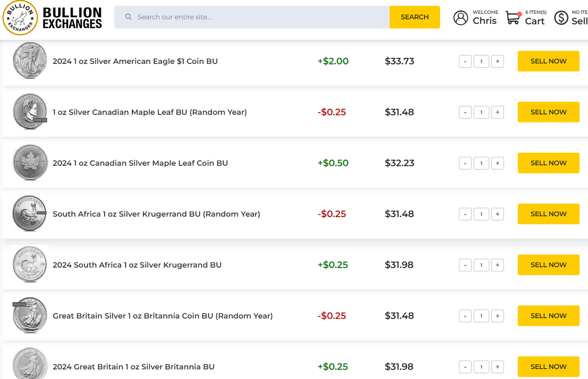Click quantity field for Silver American Eagle
Screen dimensions: 588x379
(481, 61)
